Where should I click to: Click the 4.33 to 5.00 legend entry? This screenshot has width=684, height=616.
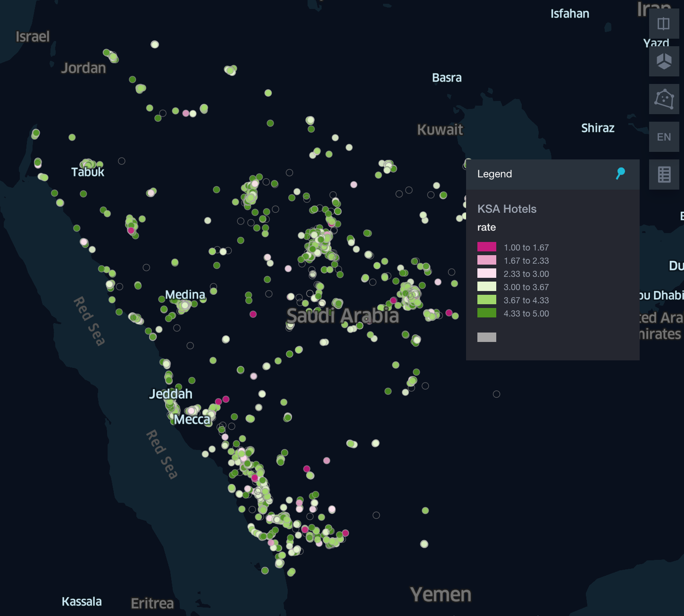click(486, 313)
